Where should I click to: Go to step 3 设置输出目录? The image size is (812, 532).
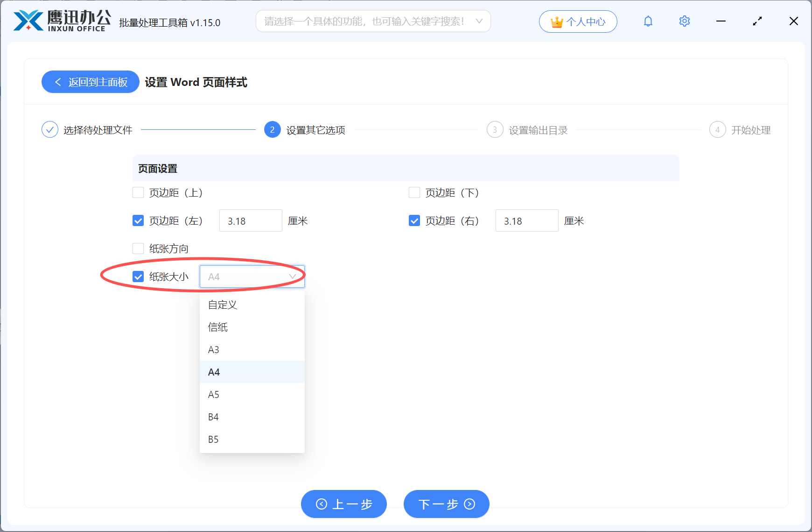coord(495,130)
